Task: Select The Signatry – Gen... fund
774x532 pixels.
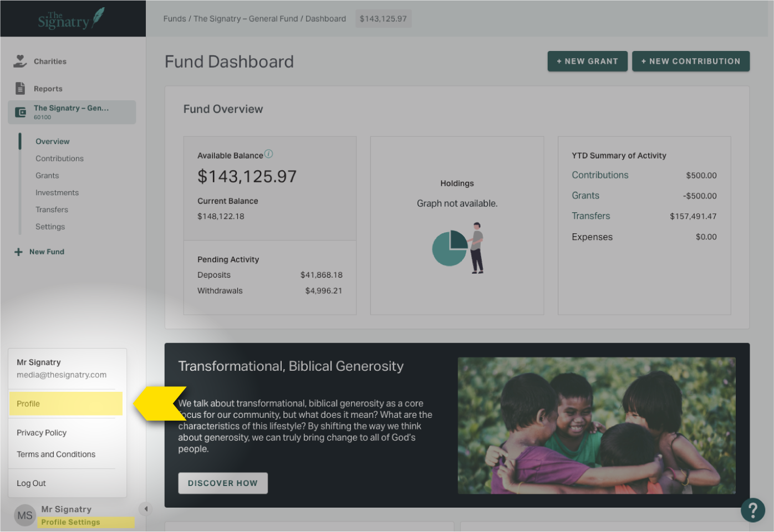Action: tap(72, 112)
